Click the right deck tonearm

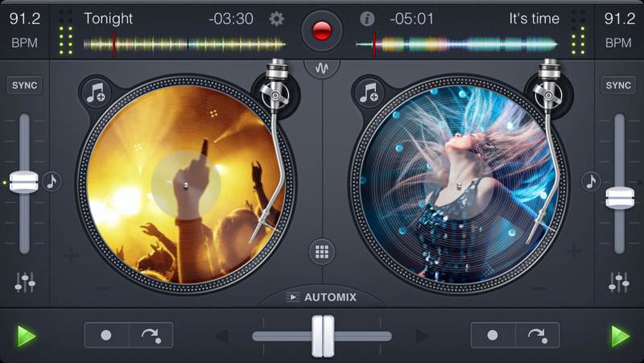click(x=547, y=152)
